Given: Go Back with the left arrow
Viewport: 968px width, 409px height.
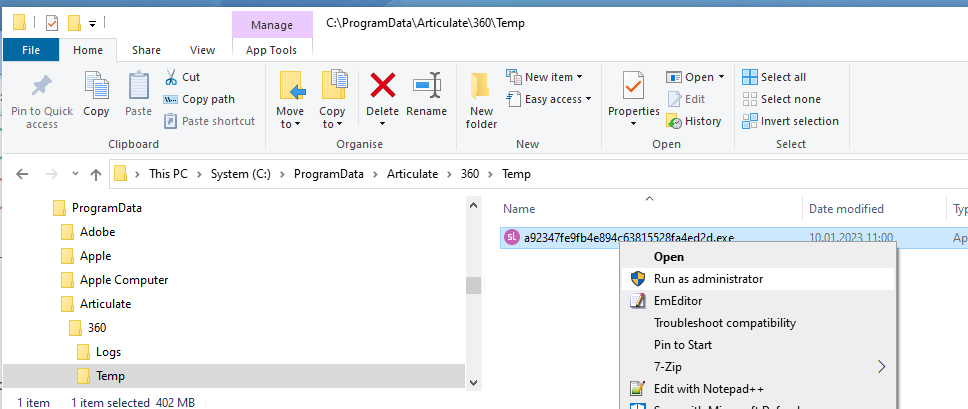Looking at the screenshot, I should point(22,174).
